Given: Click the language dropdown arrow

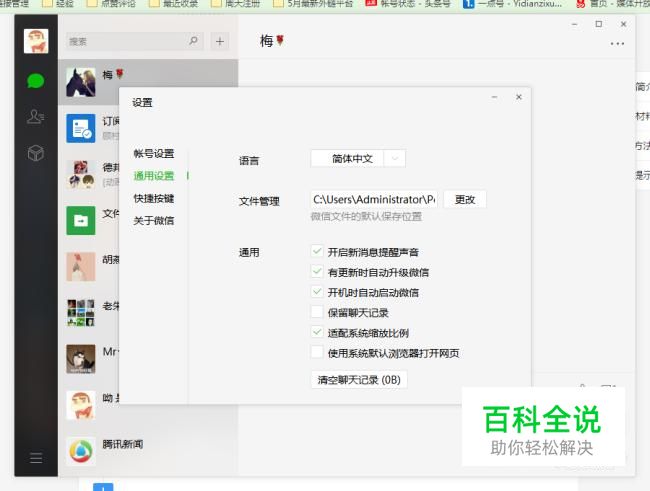Looking at the screenshot, I should [395, 158].
